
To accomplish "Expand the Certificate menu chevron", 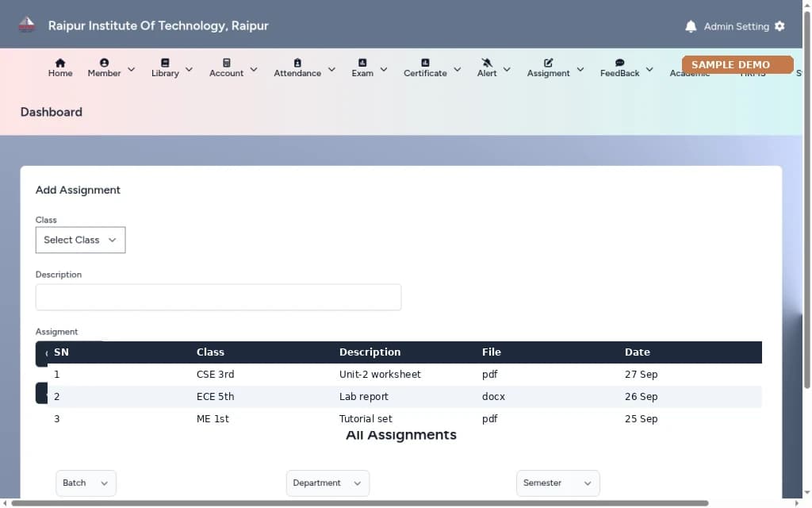I will coord(458,69).
